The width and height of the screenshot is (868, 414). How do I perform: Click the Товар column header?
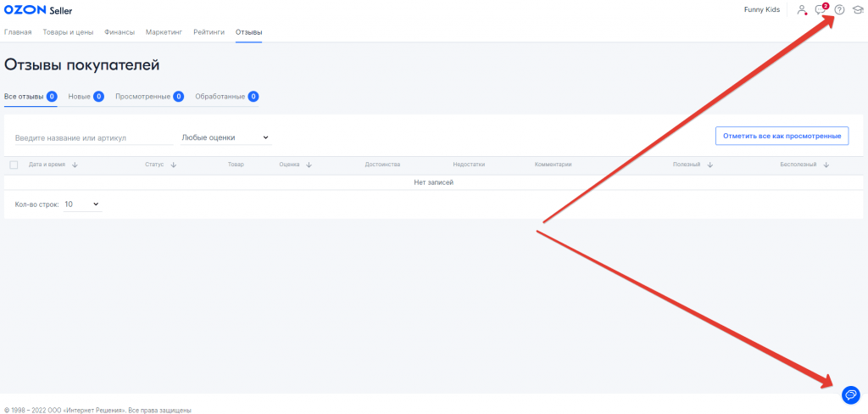coord(236,165)
